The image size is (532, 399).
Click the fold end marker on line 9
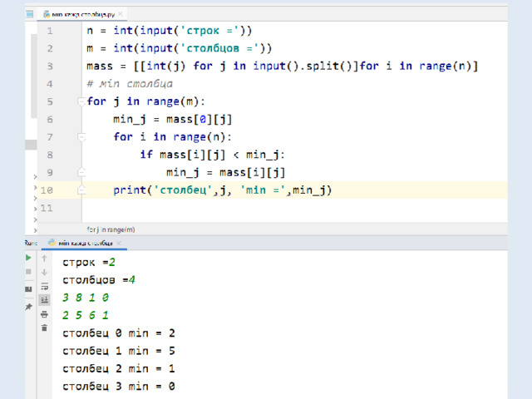pos(81,172)
